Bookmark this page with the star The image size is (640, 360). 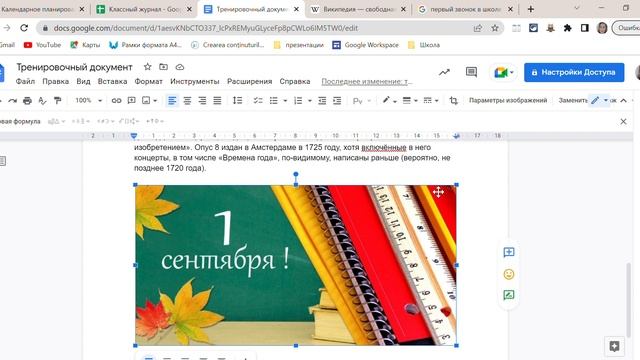[495, 28]
